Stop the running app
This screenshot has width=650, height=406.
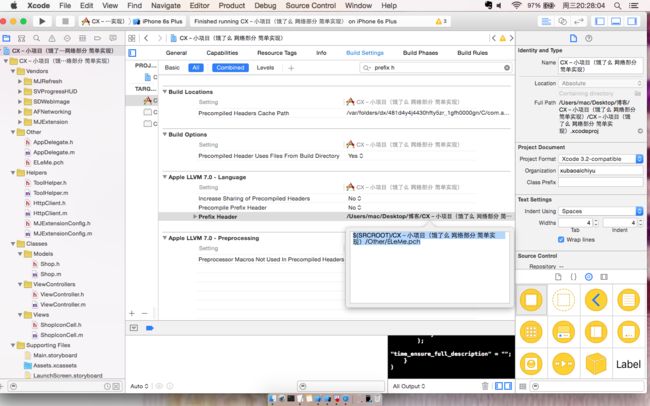(65, 21)
